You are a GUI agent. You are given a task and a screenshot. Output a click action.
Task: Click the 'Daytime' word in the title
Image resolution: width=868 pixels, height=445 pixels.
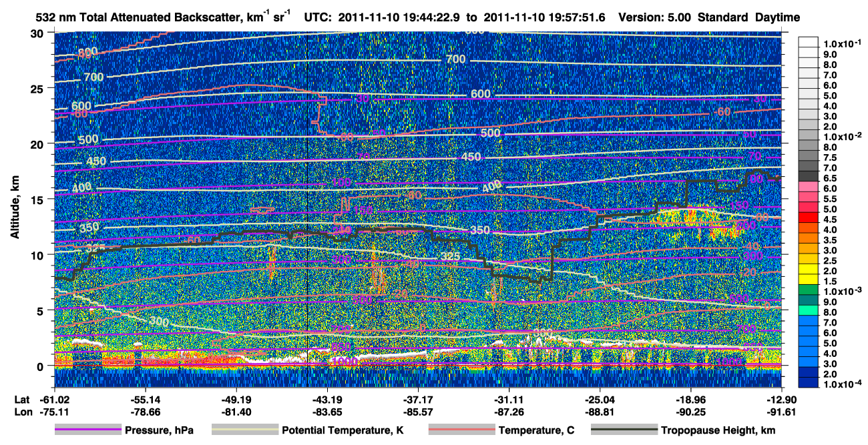pos(777,17)
